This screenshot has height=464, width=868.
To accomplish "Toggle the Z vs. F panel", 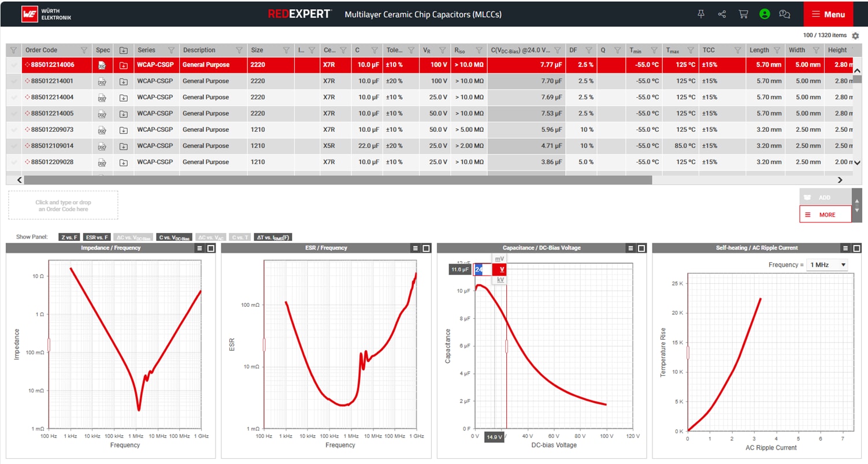I will tap(69, 237).
